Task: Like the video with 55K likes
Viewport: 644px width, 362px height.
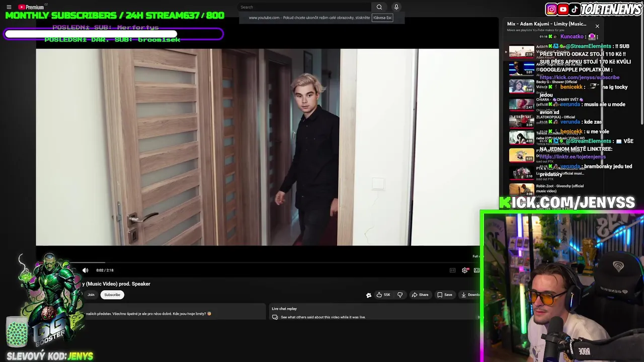Action: [x=383, y=295]
